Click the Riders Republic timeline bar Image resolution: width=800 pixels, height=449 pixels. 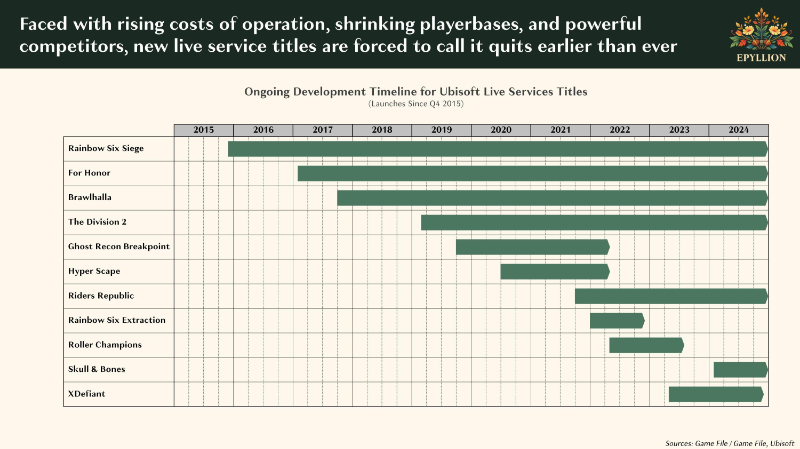pos(671,296)
